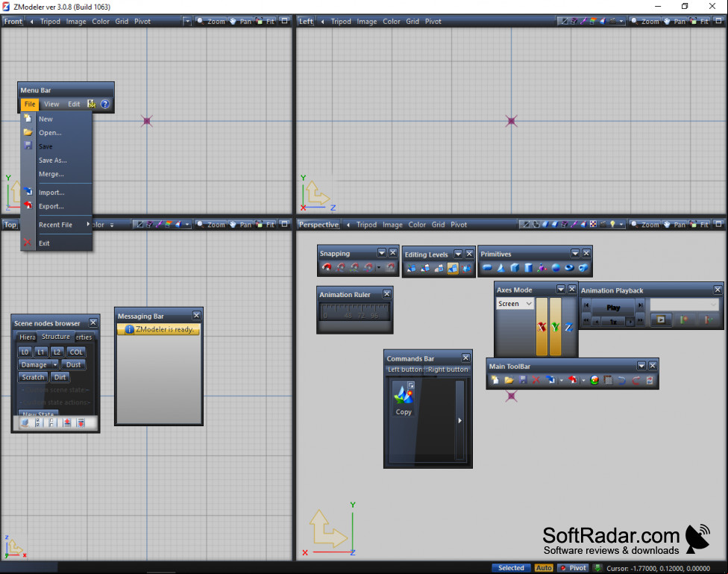Click the blue undo arrow in Main ToolBar

pos(621,380)
